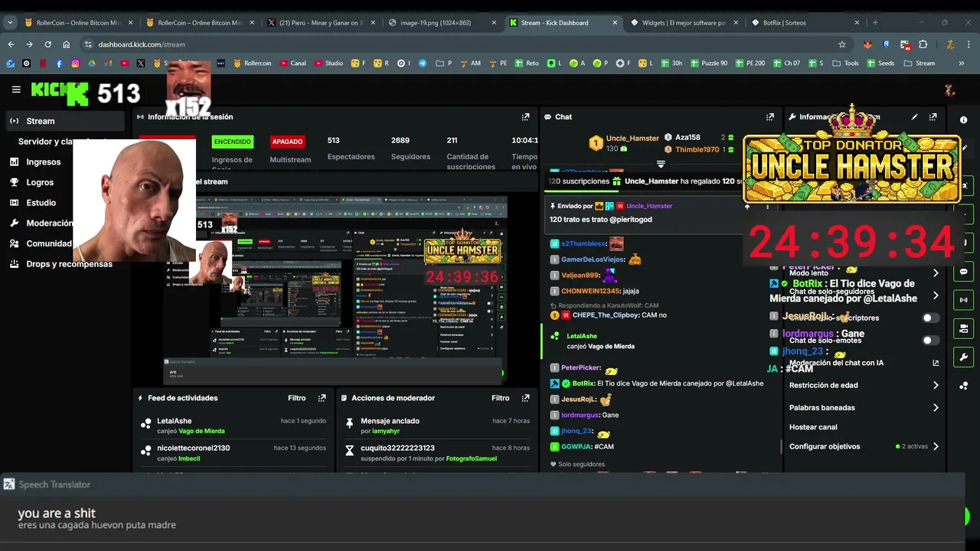Image resolution: width=980 pixels, height=551 pixels.
Task: Bookmark this page with the star icon
Action: (842, 44)
